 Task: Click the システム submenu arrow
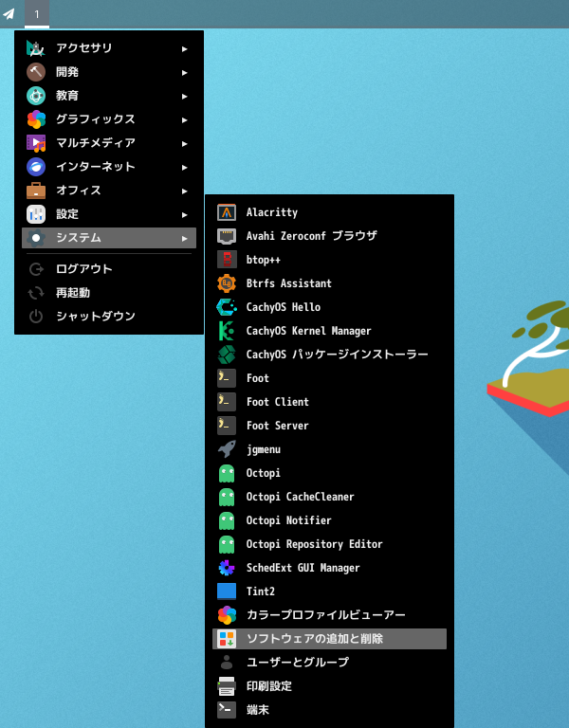coord(184,238)
